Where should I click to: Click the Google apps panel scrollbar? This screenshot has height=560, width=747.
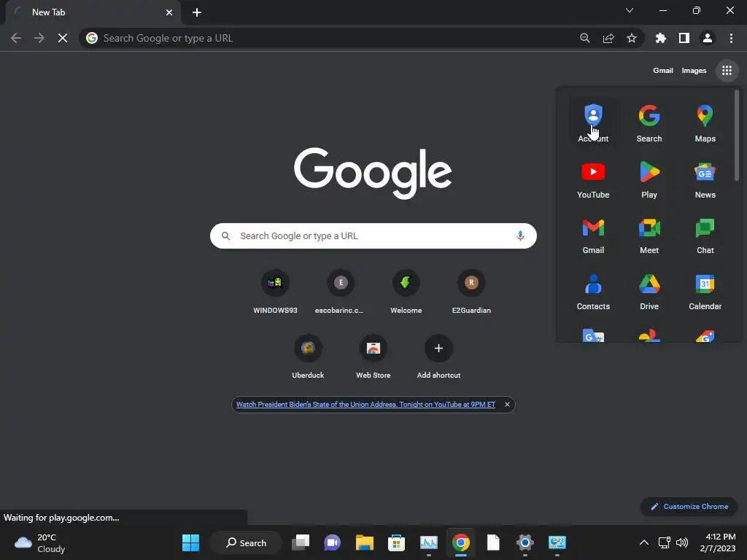point(737,136)
